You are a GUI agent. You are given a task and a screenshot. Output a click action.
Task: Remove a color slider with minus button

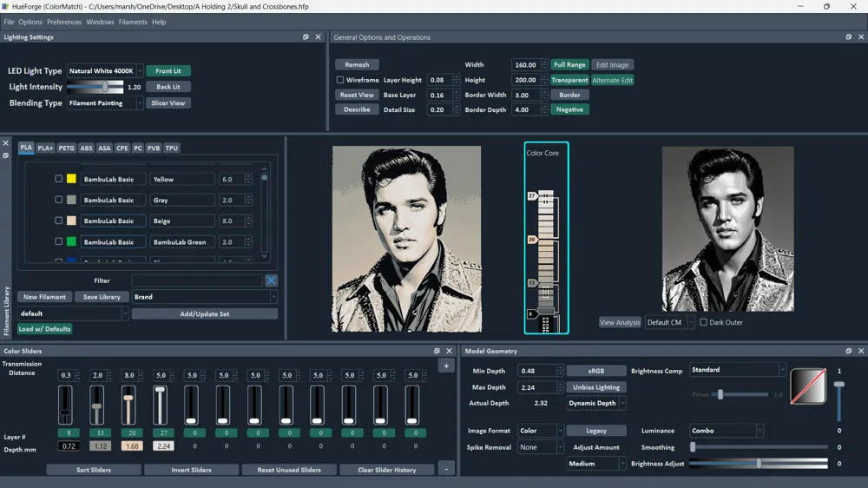[x=446, y=469]
